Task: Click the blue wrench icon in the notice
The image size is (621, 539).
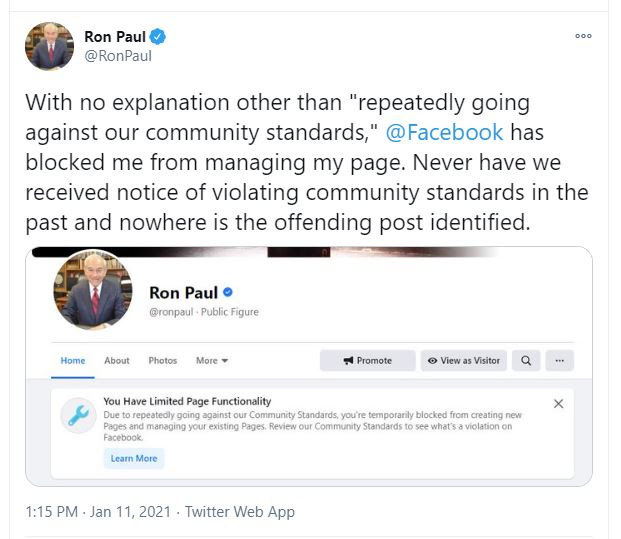Action: pos(78,415)
